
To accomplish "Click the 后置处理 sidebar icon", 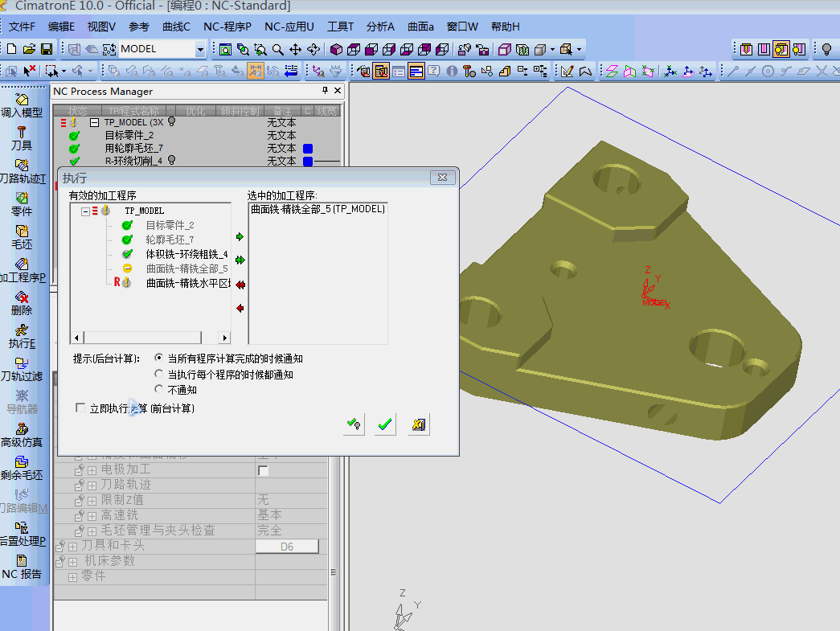I will pyautogui.click(x=23, y=534).
